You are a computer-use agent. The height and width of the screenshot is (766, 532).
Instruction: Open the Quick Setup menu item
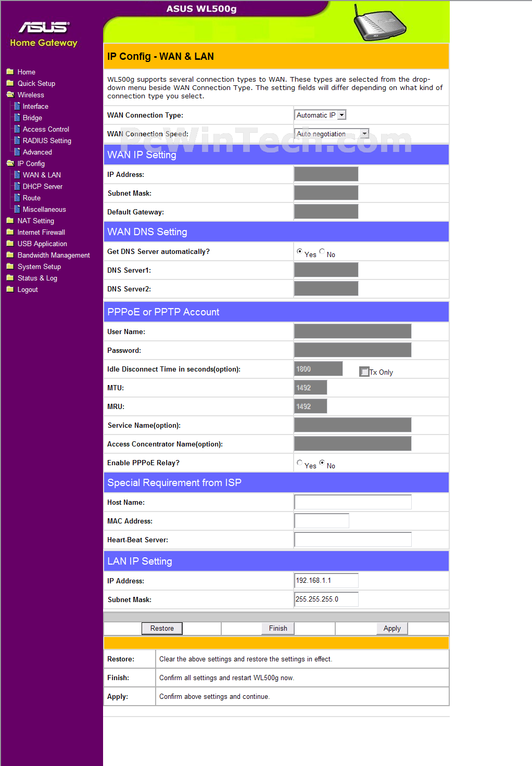point(36,83)
